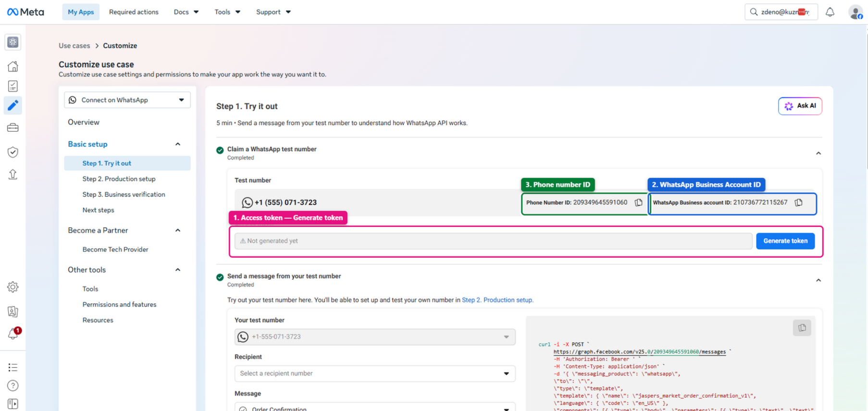Open the profile avatar menu

tap(856, 12)
